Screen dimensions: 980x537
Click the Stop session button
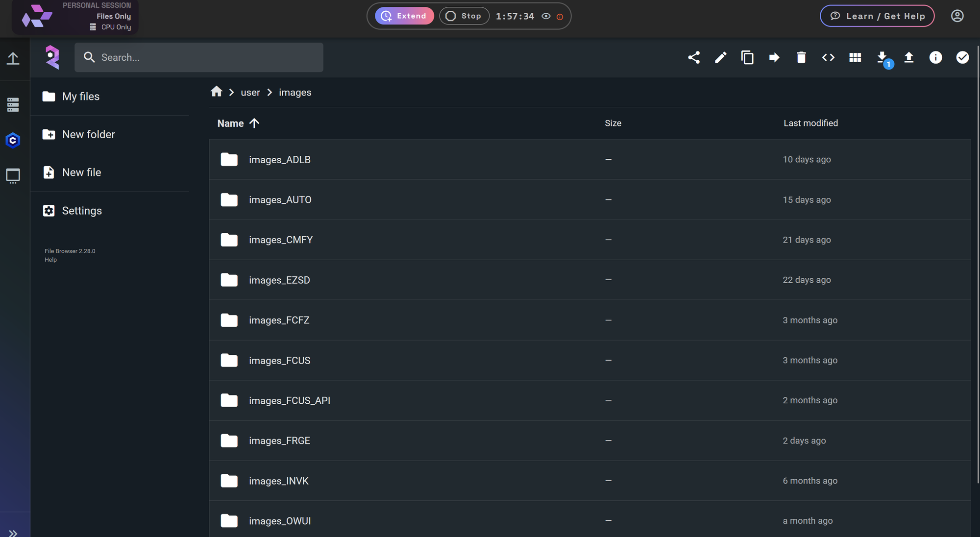[x=464, y=16]
